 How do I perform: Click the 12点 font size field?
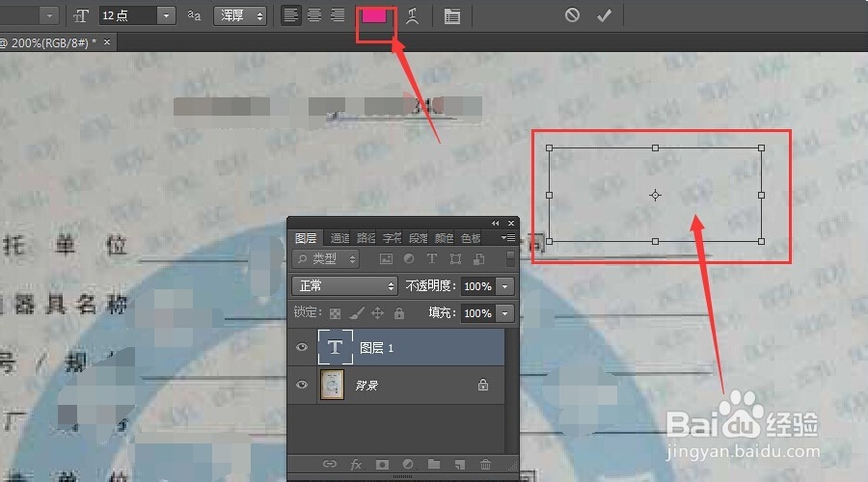tap(128, 15)
